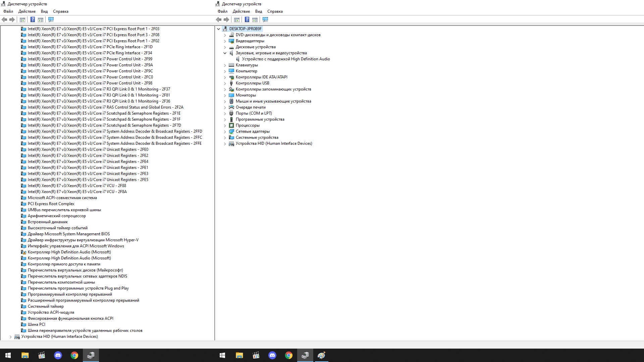The height and width of the screenshot is (362, 644).
Task: Collapse the Звуковые, игровые и видеоустройства category
Action: (225, 53)
